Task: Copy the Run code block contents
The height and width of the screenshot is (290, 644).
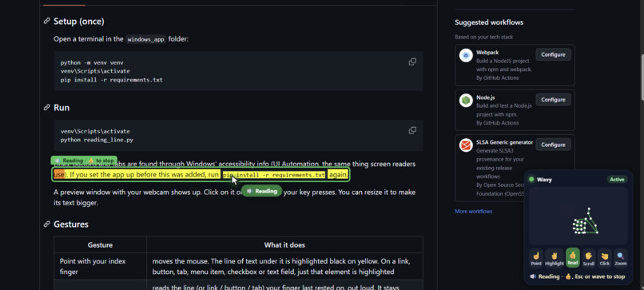Action: coord(412,130)
